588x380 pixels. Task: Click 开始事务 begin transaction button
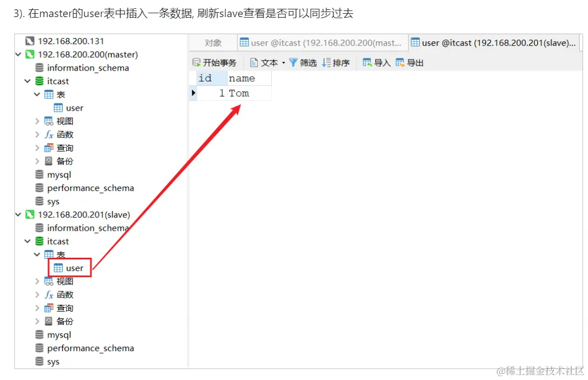[214, 63]
